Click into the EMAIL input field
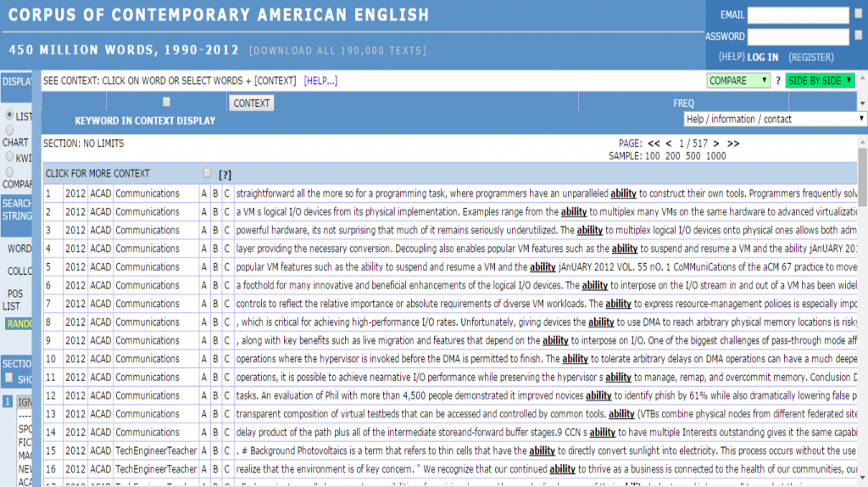This screenshot has width=868, height=487. click(798, 15)
